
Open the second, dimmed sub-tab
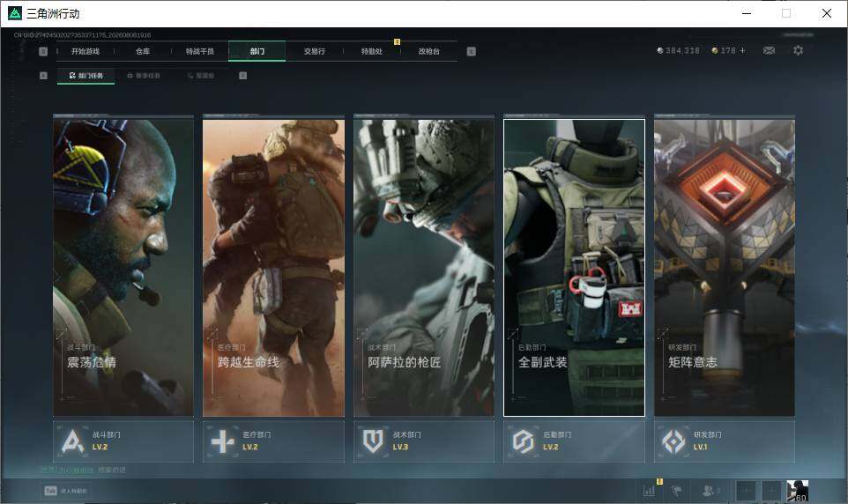[144, 76]
